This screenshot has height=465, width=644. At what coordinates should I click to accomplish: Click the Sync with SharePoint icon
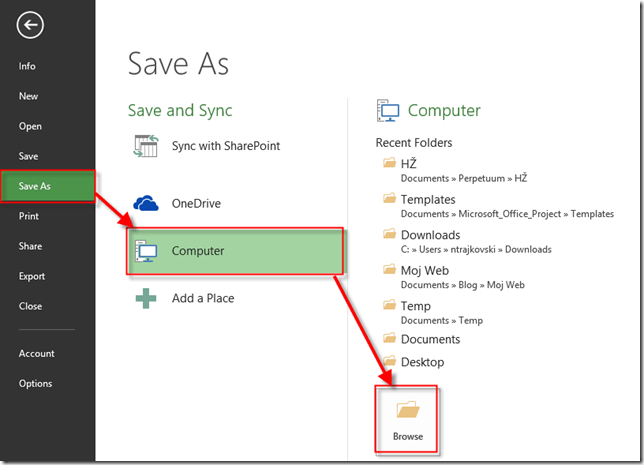pos(147,146)
